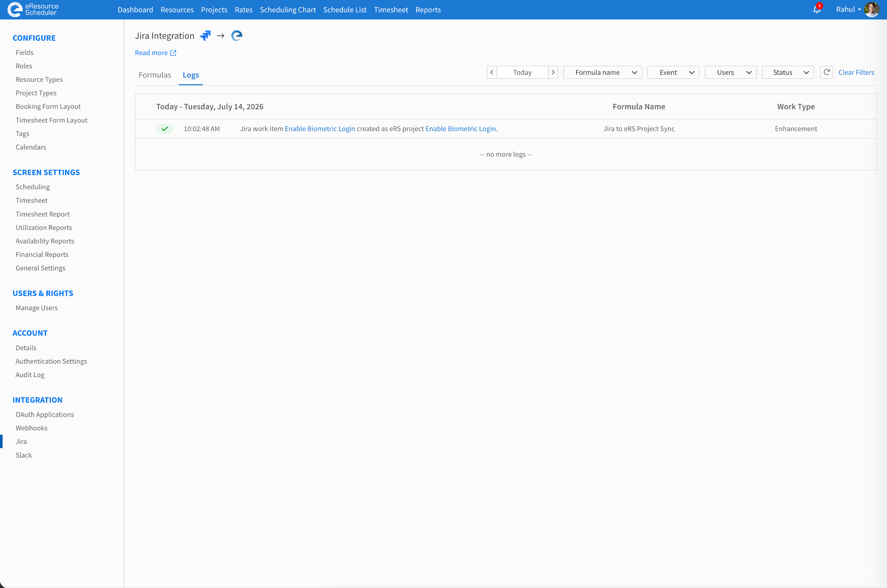Open Availability Reports settings
The image size is (887, 588).
pos(45,241)
